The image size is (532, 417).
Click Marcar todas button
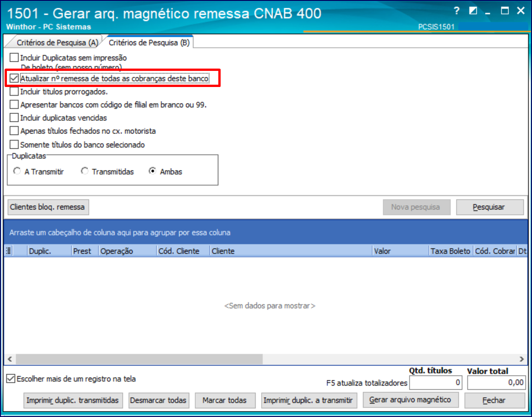coord(225,400)
